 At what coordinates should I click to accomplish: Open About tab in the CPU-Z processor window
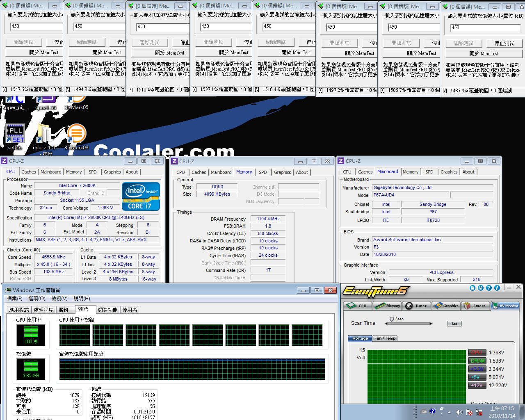[132, 172]
